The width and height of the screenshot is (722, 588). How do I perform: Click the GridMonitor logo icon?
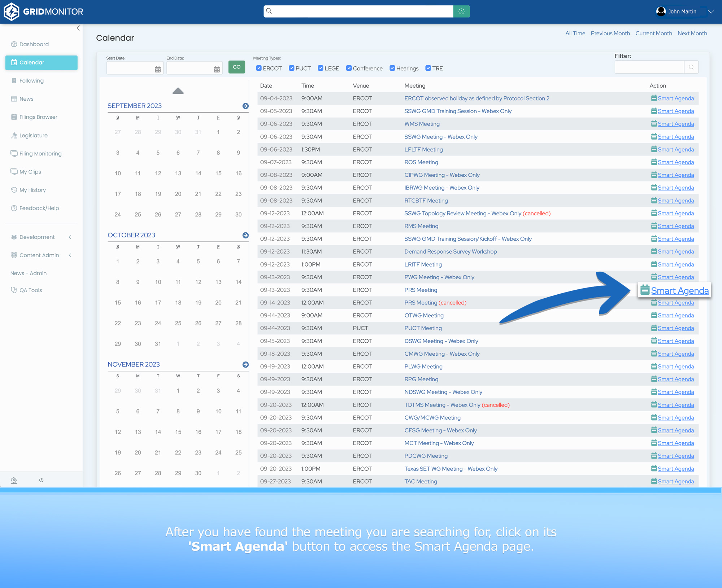(12, 12)
